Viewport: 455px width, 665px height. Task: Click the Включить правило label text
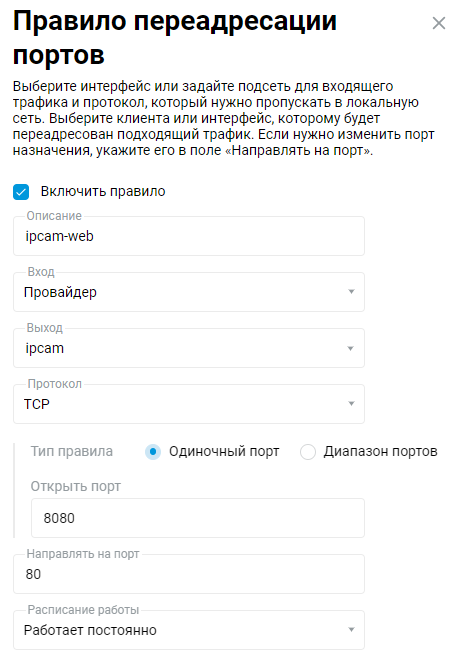click(103, 192)
